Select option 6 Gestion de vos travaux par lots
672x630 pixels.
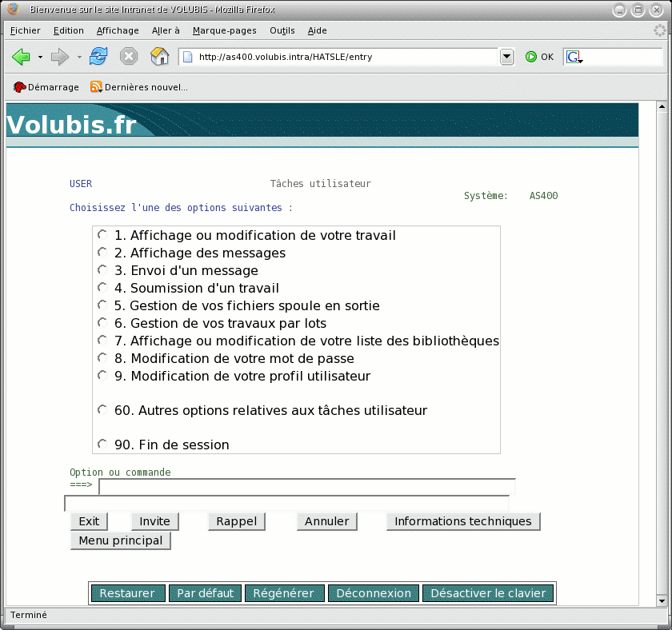click(102, 322)
